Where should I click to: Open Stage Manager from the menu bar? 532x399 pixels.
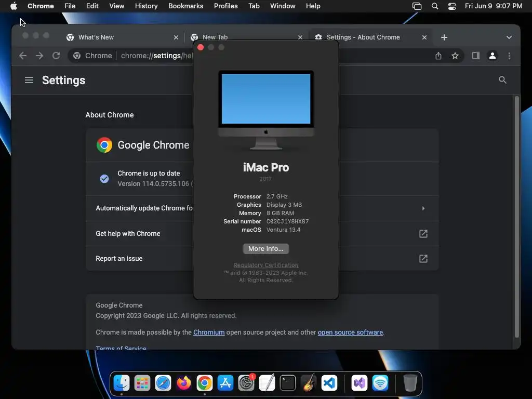(417, 6)
